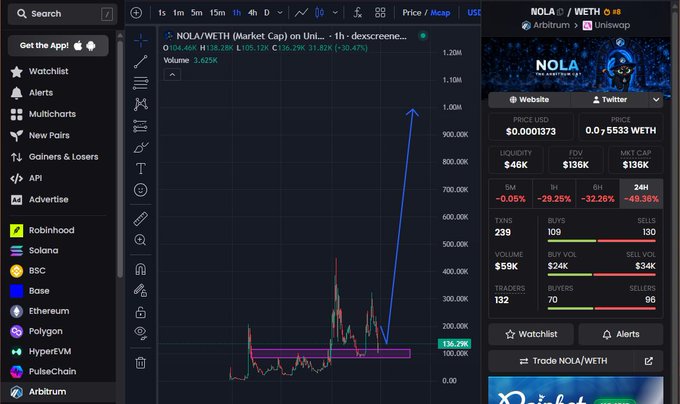Select the HyperEVM chain

59,352
